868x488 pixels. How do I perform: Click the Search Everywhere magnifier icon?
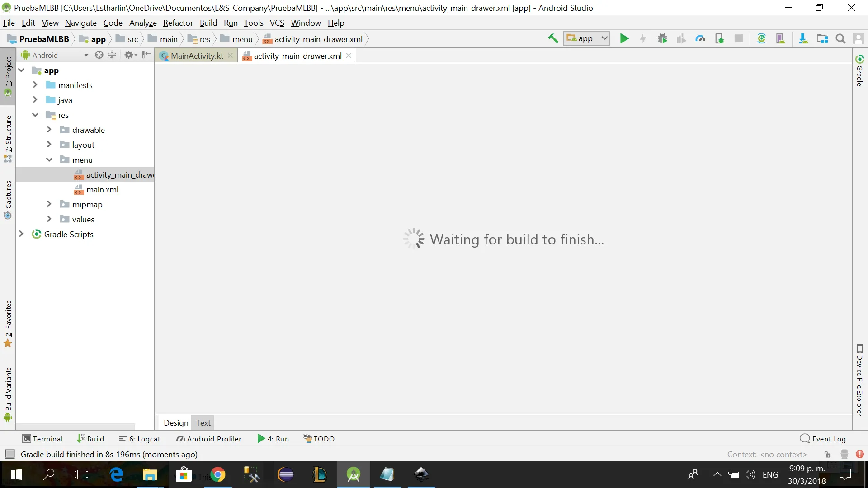pyautogui.click(x=840, y=39)
